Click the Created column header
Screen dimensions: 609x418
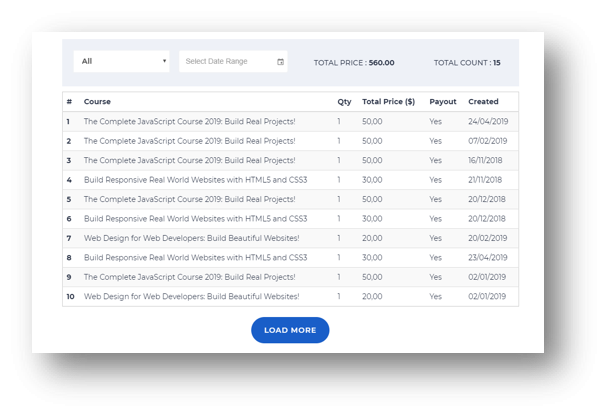(x=483, y=102)
